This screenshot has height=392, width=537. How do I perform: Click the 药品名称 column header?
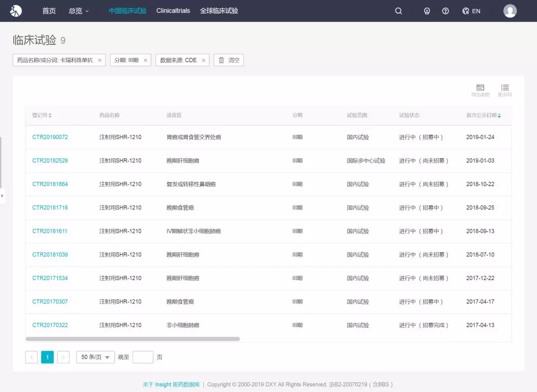[x=109, y=115]
